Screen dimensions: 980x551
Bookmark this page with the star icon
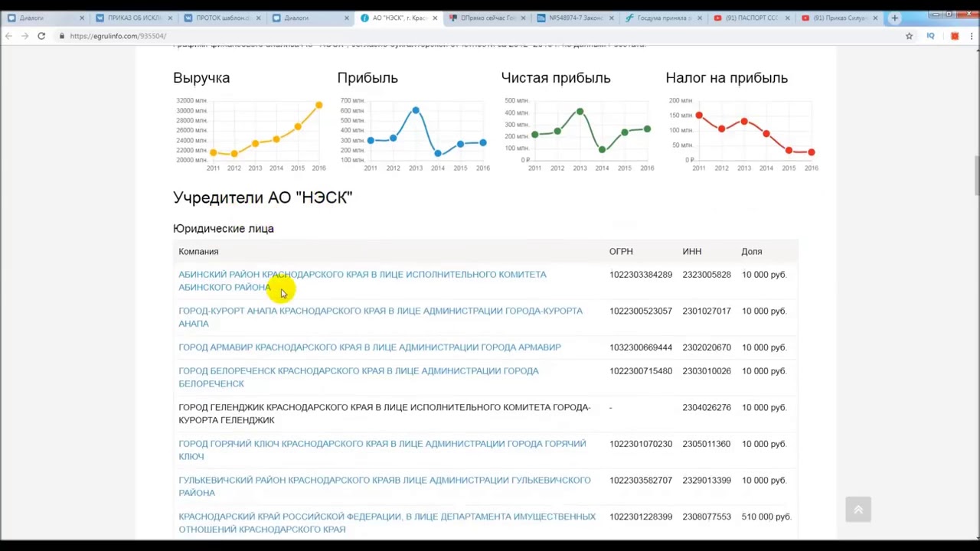coord(910,36)
